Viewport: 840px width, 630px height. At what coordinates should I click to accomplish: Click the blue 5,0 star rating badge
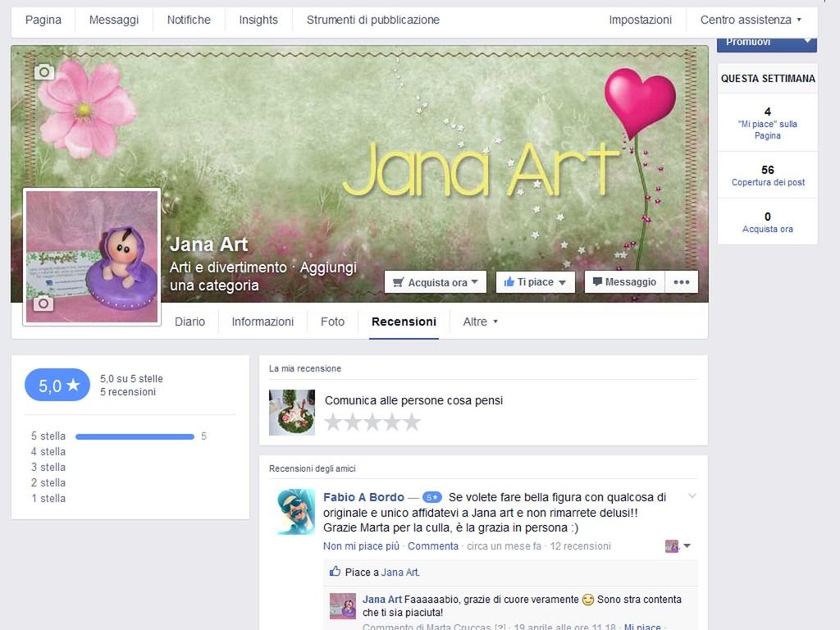(57, 386)
